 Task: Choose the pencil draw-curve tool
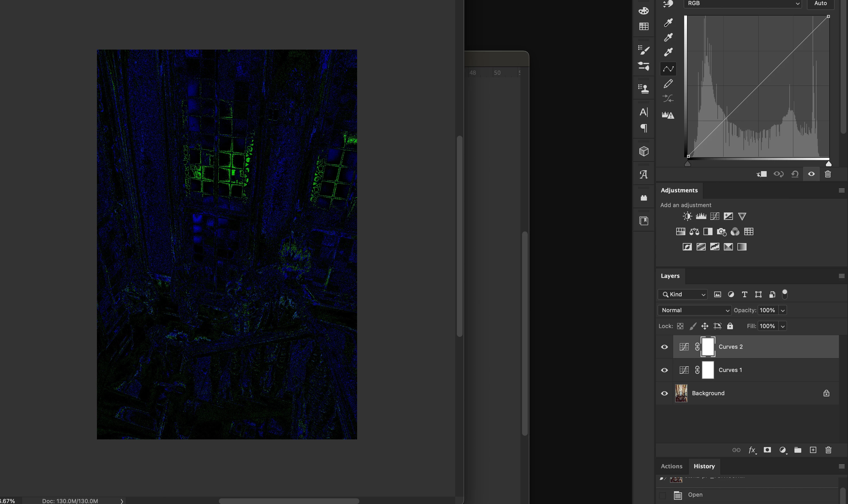click(668, 84)
